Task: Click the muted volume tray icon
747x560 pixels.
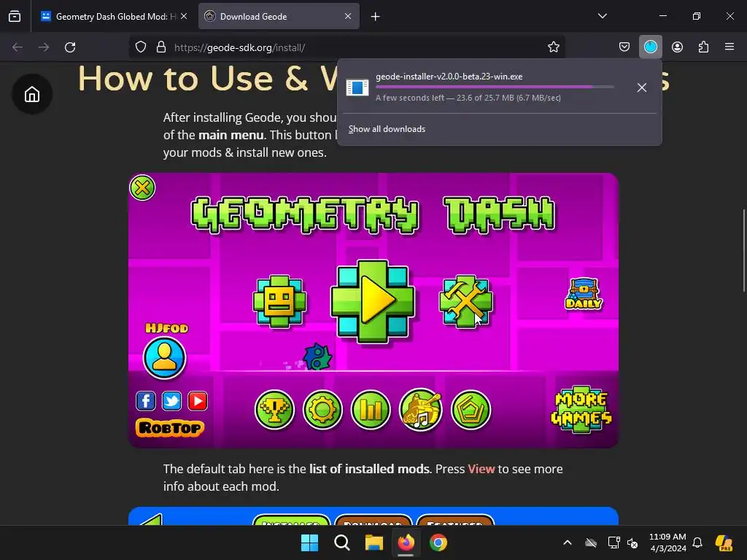Action: coord(632,542)
